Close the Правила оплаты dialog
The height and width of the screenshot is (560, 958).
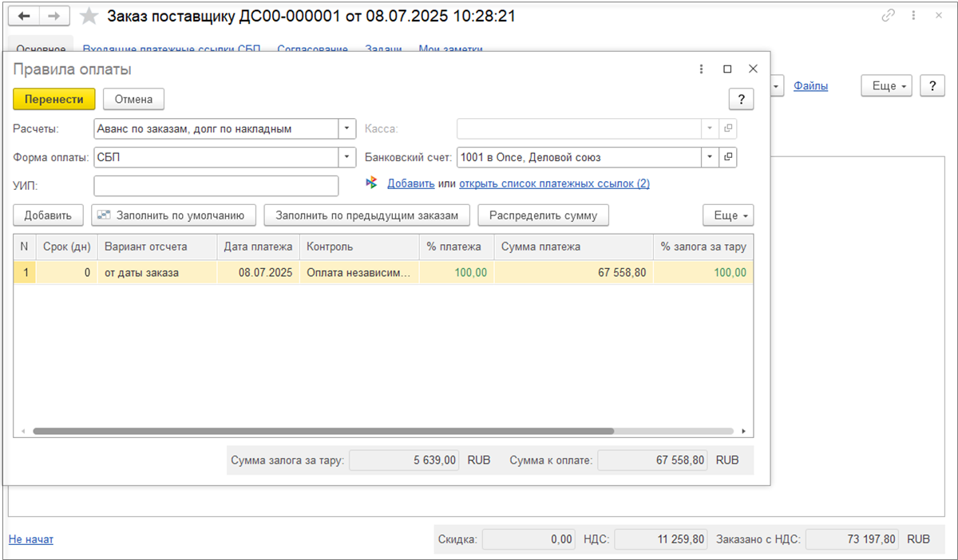coord(752,69)
